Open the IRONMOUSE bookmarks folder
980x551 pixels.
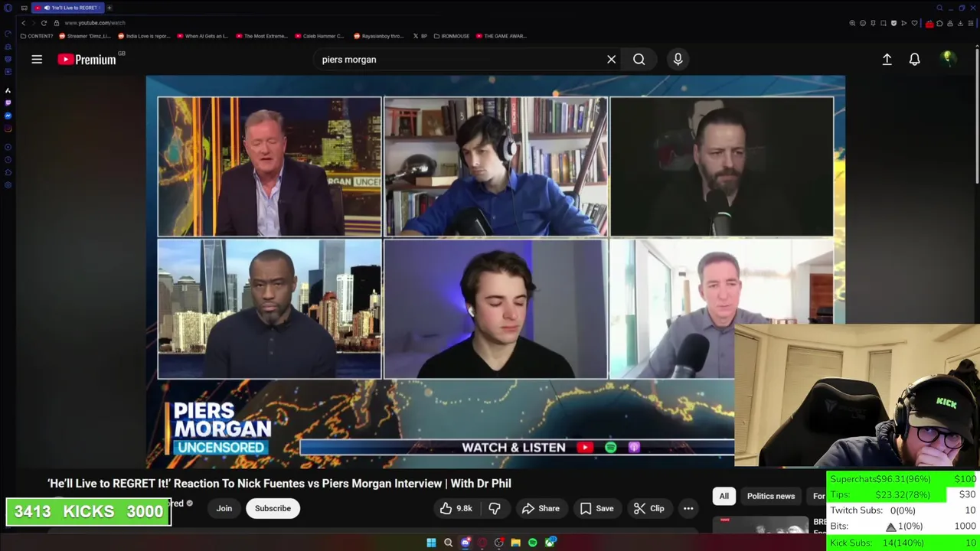(451, 36)
